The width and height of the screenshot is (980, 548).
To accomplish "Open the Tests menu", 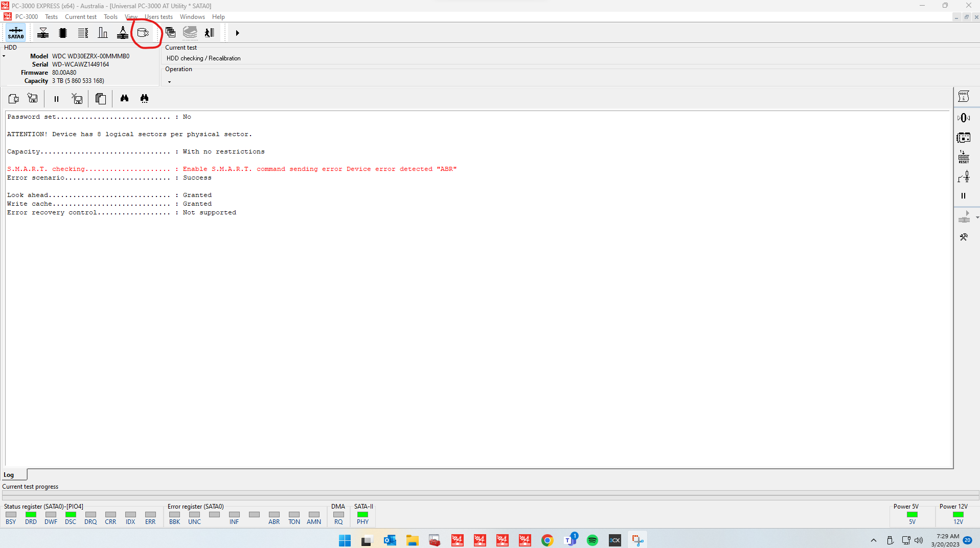I will (51, 17).
